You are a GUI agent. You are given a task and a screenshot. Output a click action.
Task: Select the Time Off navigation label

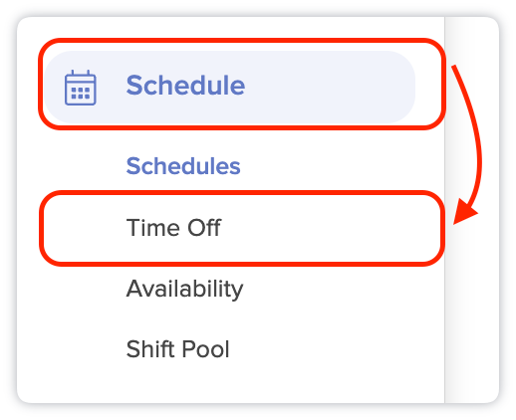tap(173, 228)
